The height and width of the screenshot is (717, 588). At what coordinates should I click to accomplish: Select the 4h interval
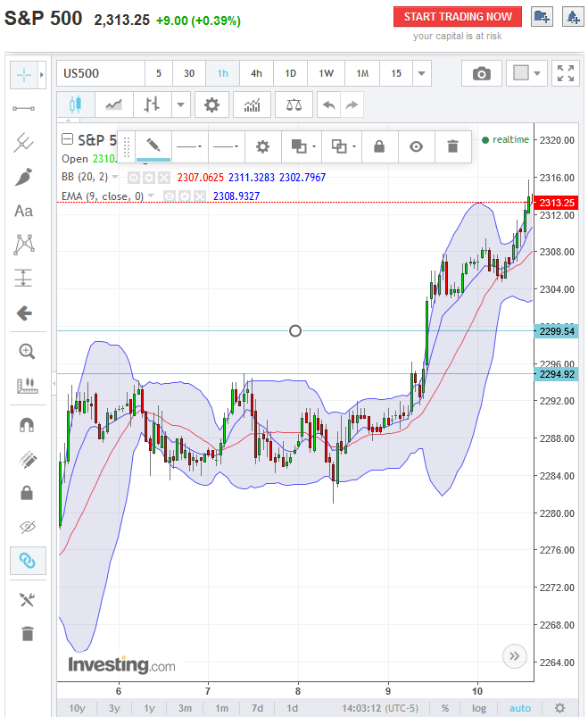click(256, 73)
